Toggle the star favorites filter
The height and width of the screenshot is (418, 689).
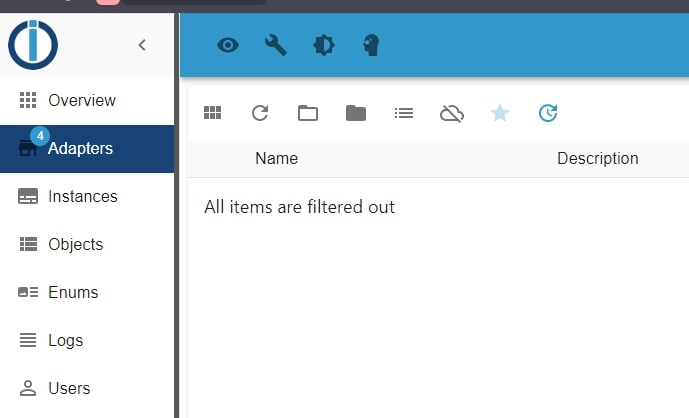coord(500,113)
